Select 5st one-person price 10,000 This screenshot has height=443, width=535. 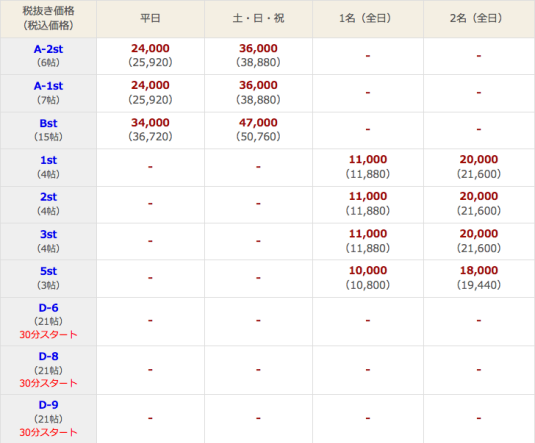367,270
